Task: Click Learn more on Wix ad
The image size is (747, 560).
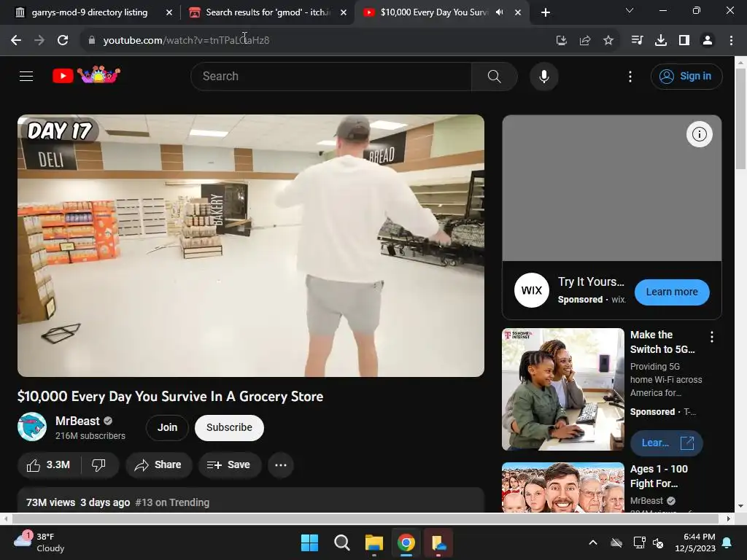Action: coord(672,292)
